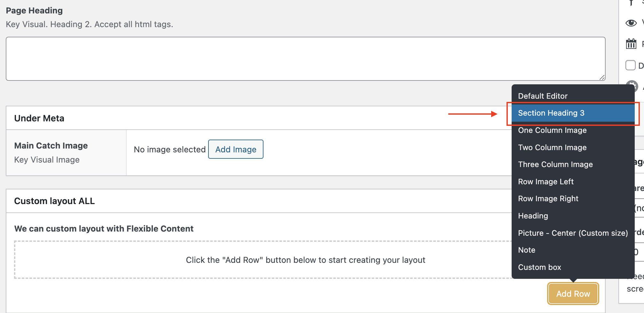Select Two Column Image layout option
Image resolution: width=644 pixels, height=313 pixels.
[552, 148]
